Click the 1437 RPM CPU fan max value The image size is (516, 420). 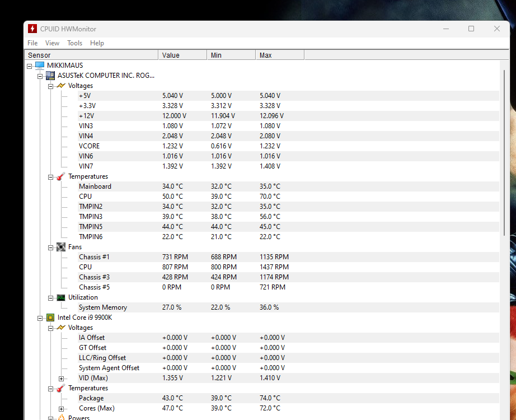tap(274, 267)
